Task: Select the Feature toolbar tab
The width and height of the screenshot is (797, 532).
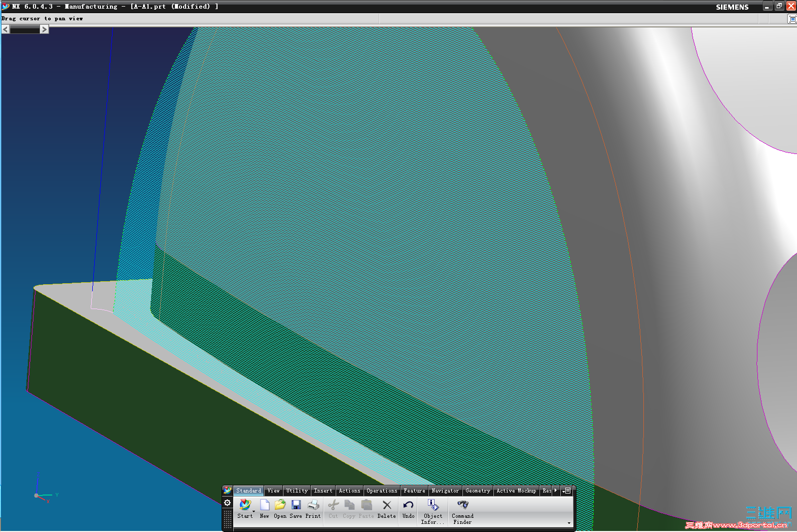Action: click(x=415, y=490)
